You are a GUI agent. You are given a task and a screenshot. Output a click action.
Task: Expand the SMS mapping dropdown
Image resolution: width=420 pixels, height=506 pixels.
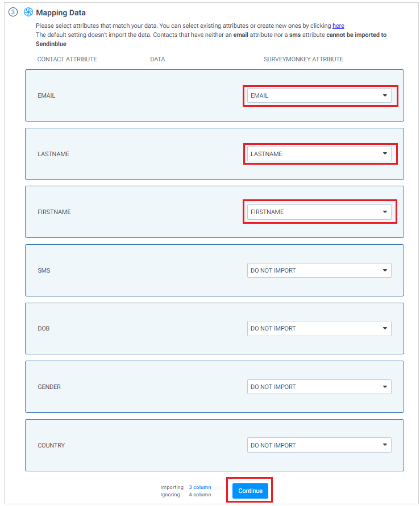click(319, 270)
